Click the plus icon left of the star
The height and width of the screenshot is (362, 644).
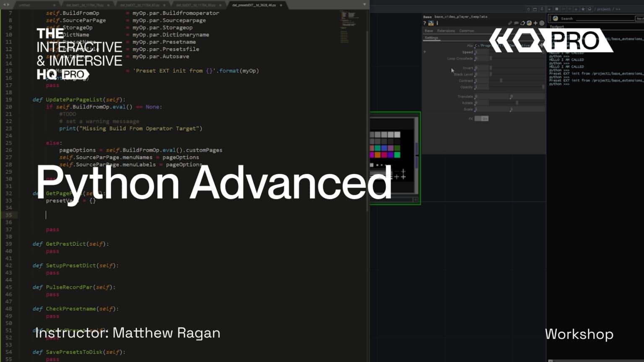pyautogui.click(x=576, y=9)
